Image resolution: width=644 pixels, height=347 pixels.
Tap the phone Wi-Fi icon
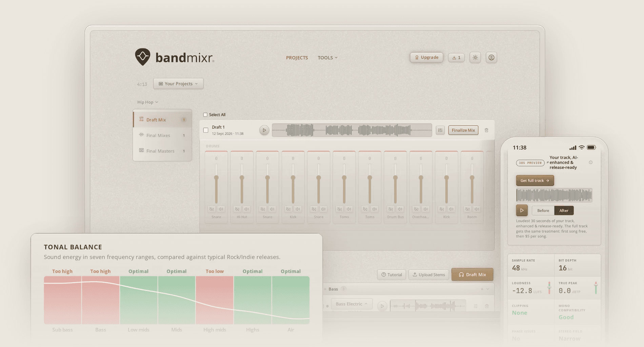coord(582,147)
